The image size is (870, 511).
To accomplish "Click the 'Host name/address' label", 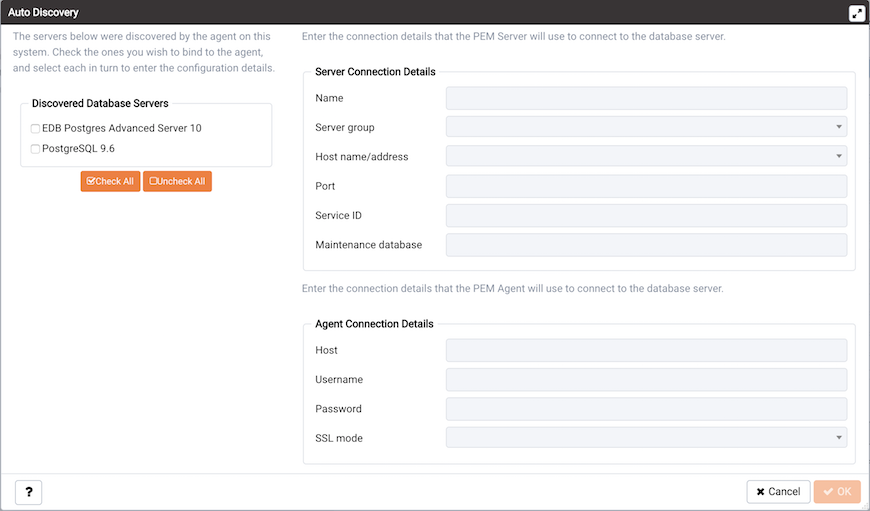I will 362,157.
